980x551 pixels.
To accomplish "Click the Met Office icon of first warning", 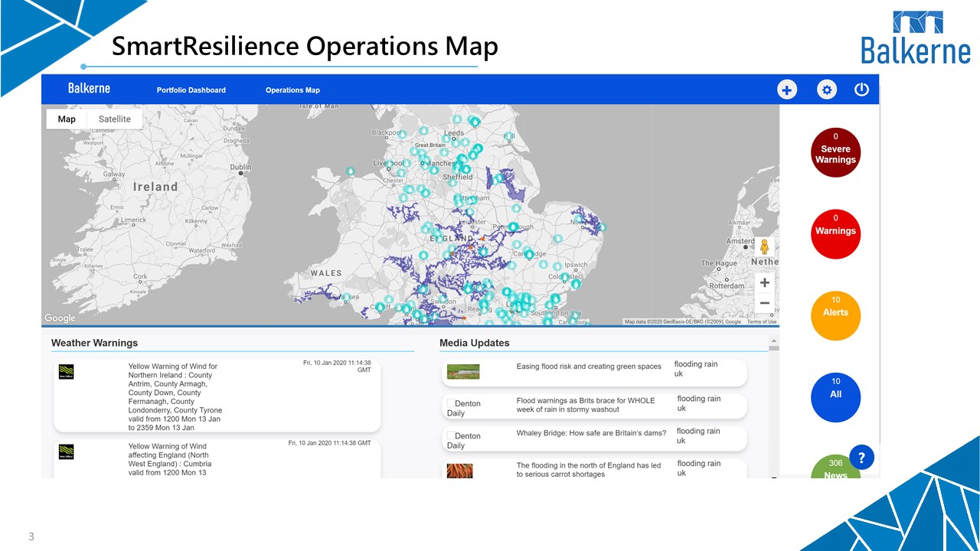I will (67, 372).
